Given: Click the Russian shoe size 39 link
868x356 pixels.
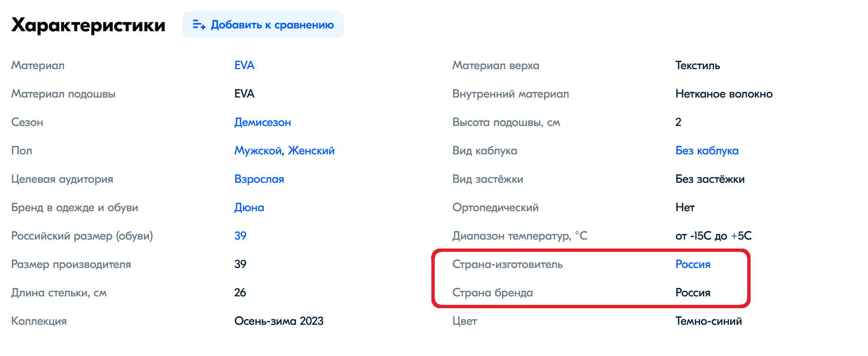Looking at the screenshot, I should coord(240,236).
